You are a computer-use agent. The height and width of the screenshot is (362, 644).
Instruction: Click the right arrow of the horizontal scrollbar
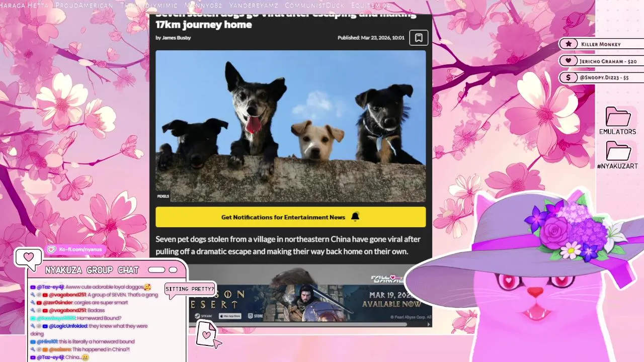coord(429,324)
